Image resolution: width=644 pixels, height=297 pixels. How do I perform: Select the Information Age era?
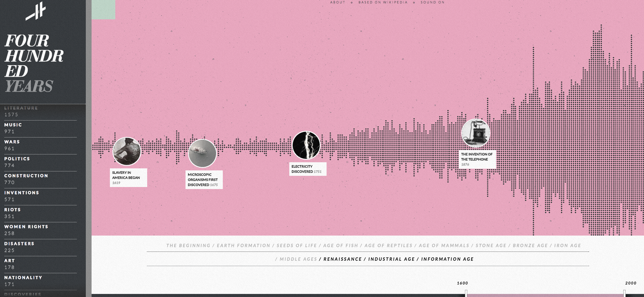pyautogui.click(x=447, y=259)
